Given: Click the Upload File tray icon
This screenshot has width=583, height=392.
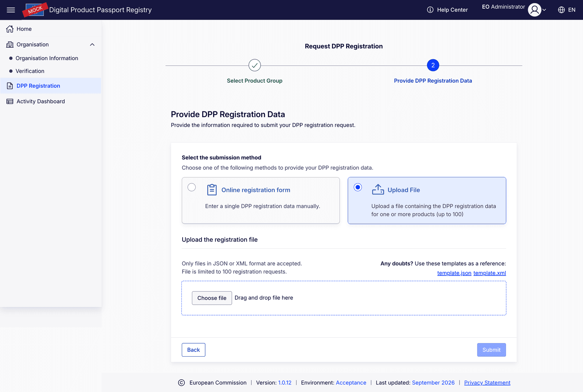Looking at the screenshot, I should 378,189.
